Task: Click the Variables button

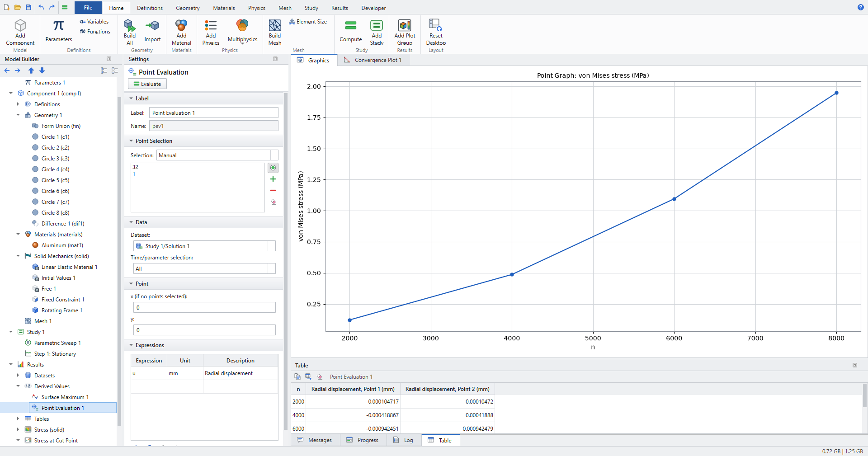Action: pyautogui.click(x=94, y=22)
